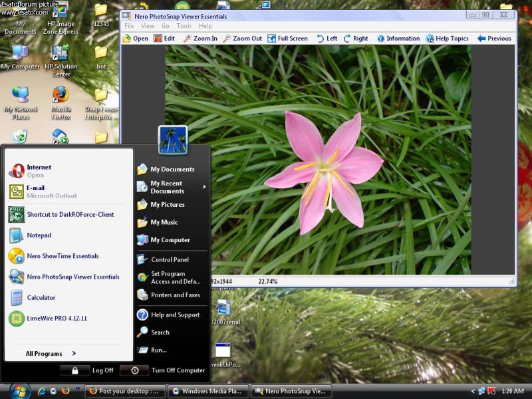Open Set Program Access and Defaults
Screen dimensions: 532x399
172,277
